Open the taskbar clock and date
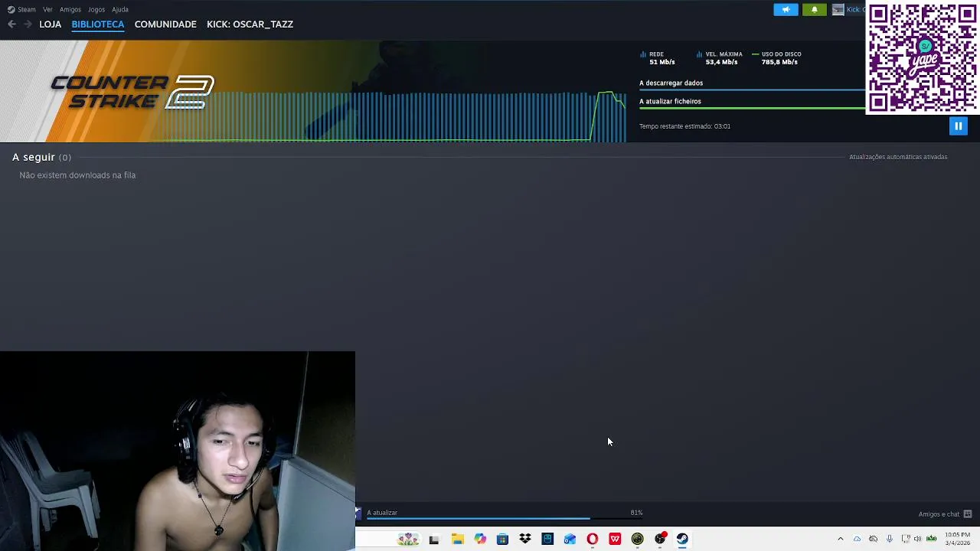 click(957, 539)
